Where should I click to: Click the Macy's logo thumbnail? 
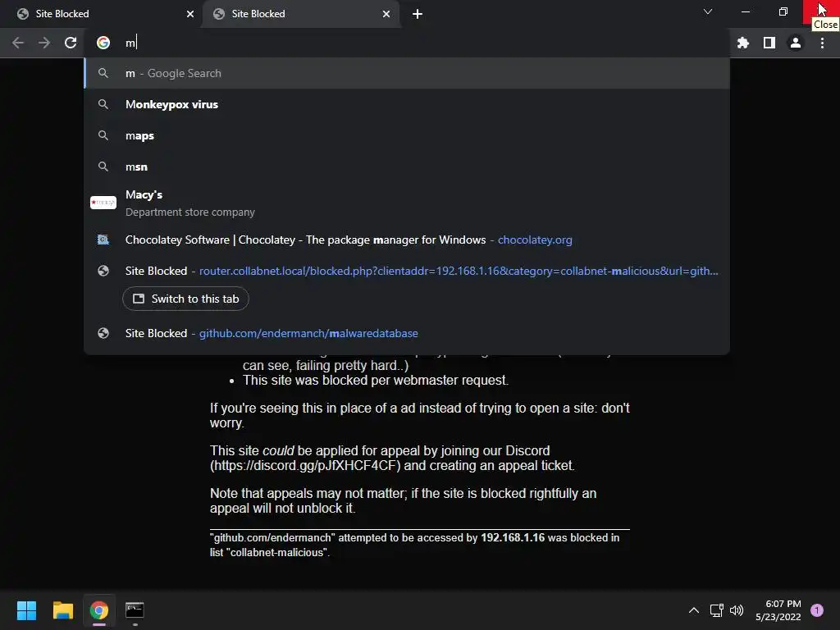103,203
